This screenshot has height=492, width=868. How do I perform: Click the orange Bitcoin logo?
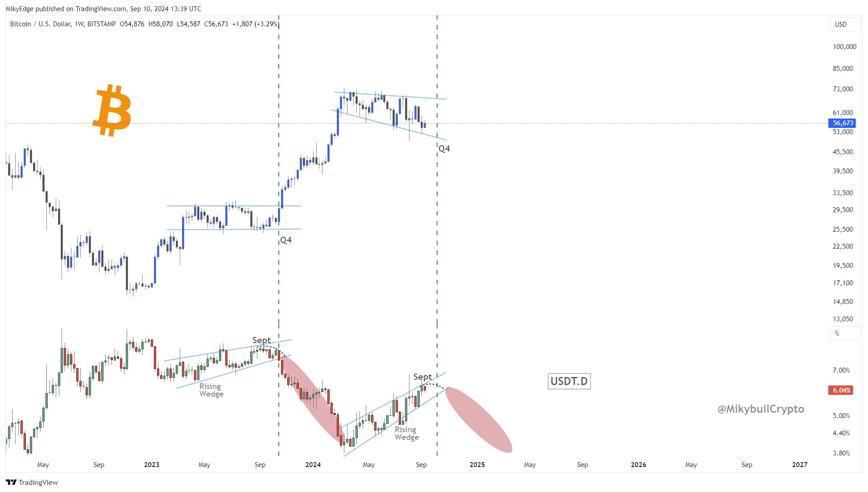coord(112,110)
